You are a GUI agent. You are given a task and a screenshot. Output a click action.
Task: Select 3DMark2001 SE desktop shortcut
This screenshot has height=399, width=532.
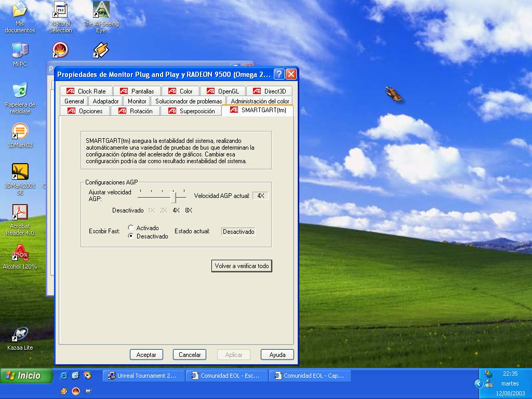pos(20,179)
